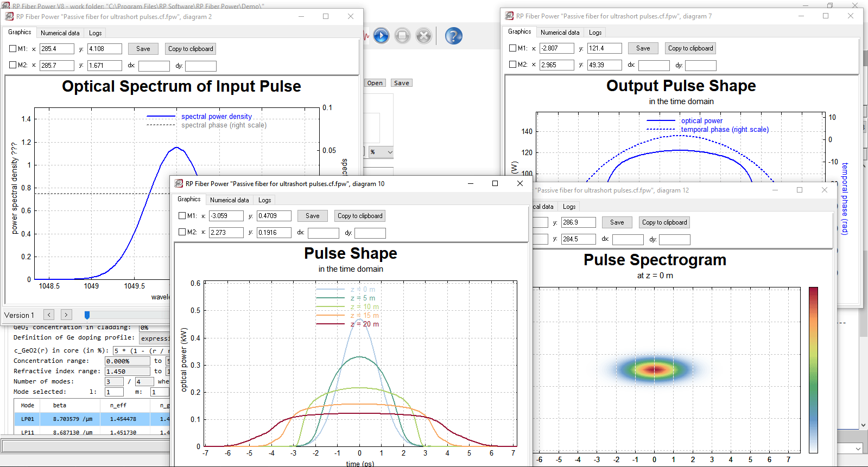This screenshot has height=467, width=868.
Task: Click the gray cancel X toolbar icon
Action: (x=423, y=36)
